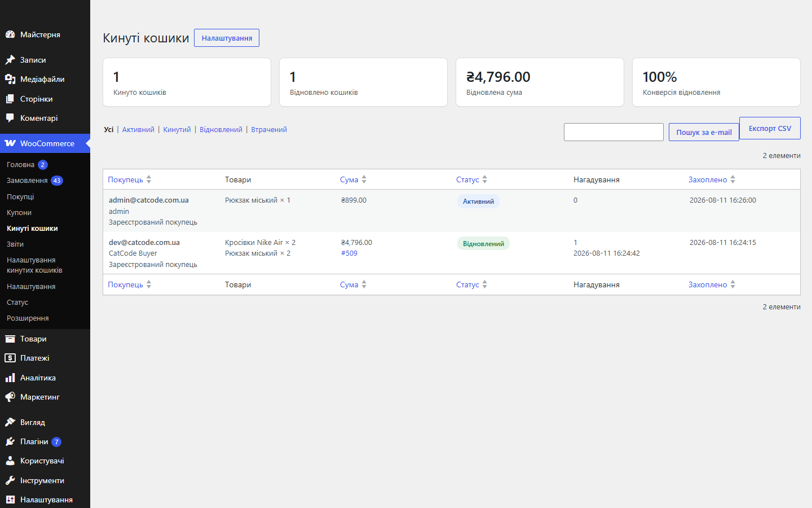Click the Інструменти wrench icon
This screenshot has width=812, height=508.
(x=10, y=480)
